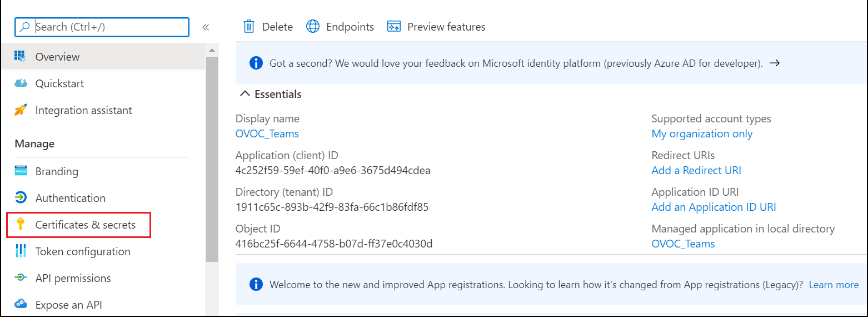The image size is (868, 317).
Task: Open Expose an API page
Action: 68,305
